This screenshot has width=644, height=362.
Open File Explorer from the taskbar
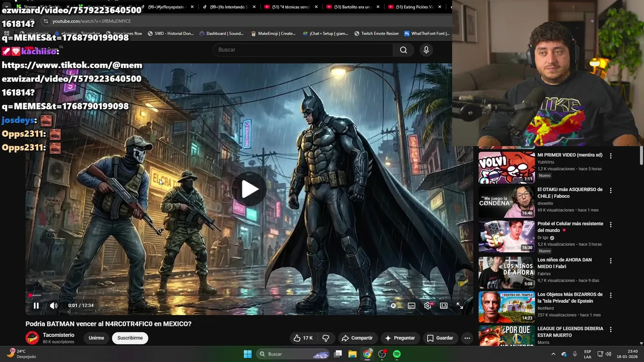[352, 354]
